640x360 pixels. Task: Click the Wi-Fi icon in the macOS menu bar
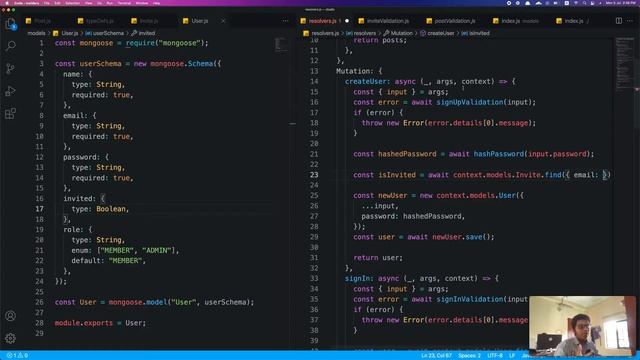pyautogui.click(x=576, y=3)
